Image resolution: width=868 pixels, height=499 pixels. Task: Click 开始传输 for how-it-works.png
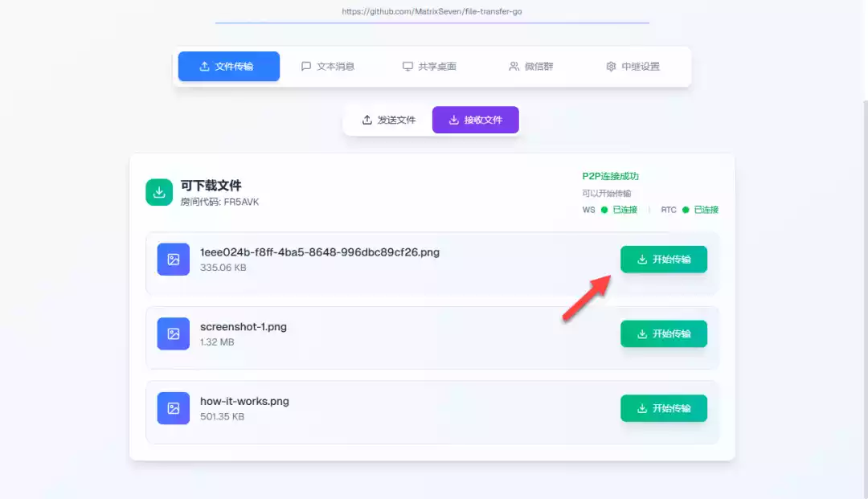pyautogui.click(x=663, y=408)
